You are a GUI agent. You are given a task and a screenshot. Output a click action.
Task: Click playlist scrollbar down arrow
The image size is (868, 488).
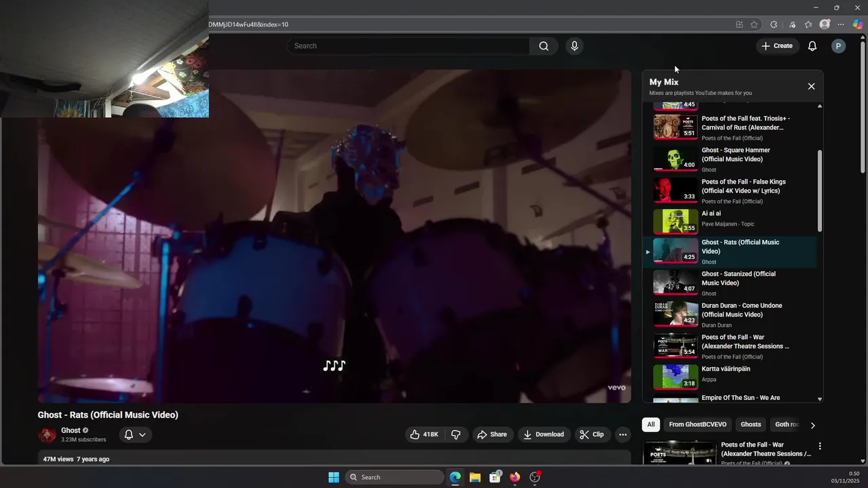(820, 399)
